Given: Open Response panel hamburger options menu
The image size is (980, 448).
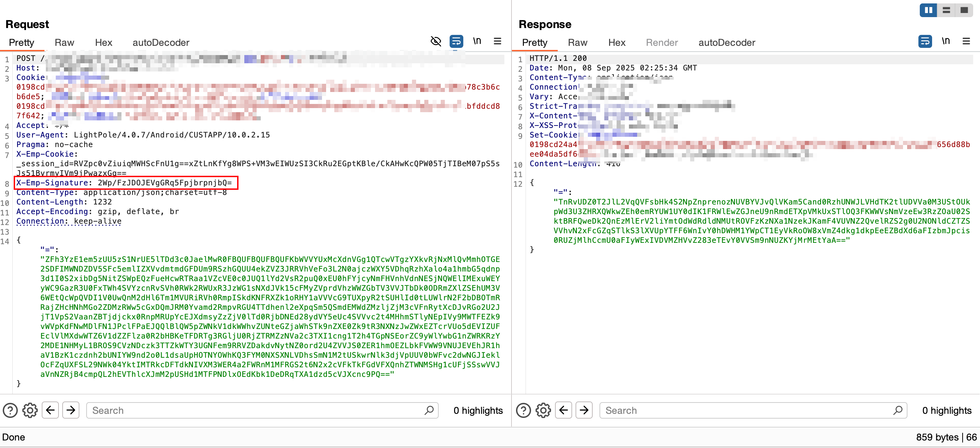Looking at the screenshot, I should point(966,41).
